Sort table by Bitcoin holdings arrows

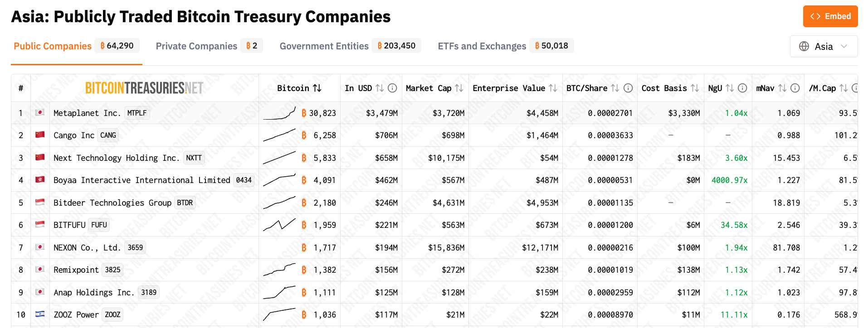point(317,88)
